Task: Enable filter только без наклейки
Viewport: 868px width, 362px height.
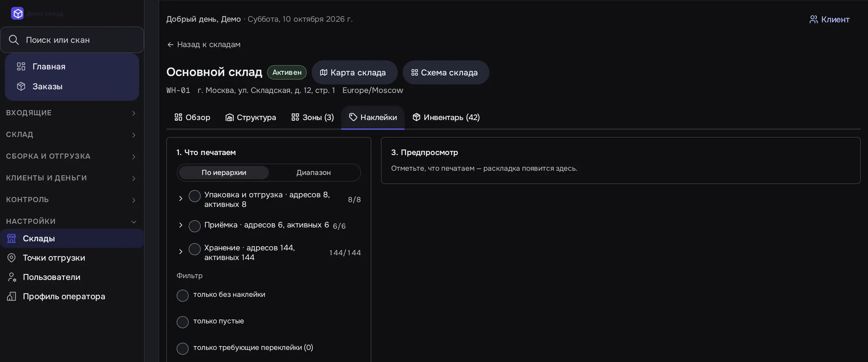Action: point(183,296)
